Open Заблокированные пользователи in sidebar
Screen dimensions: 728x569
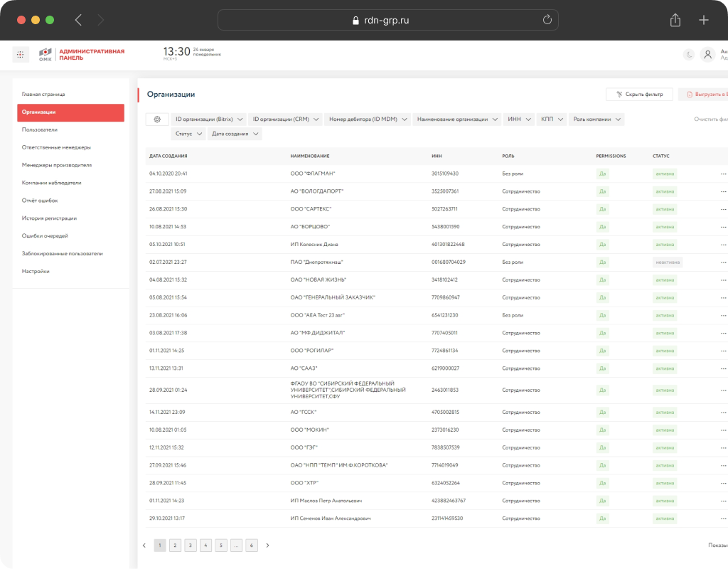coord(63,254)
